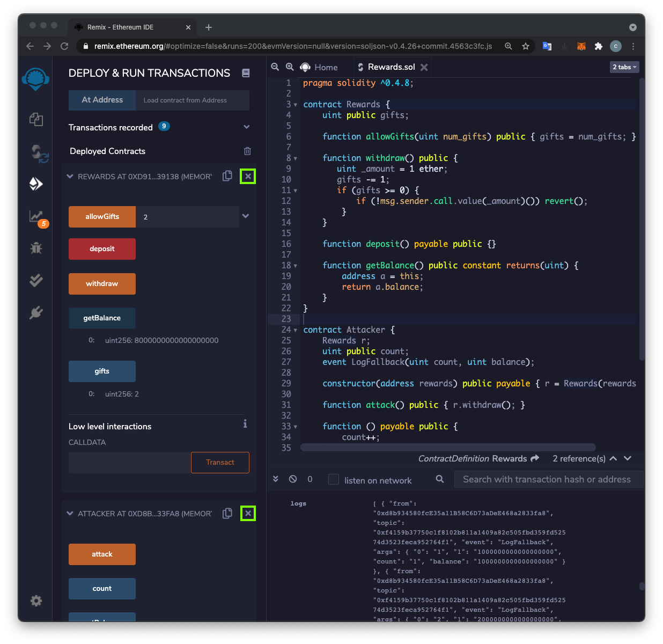
Task: Click the terminal search magnifier icon
Action: pos(440,479)
